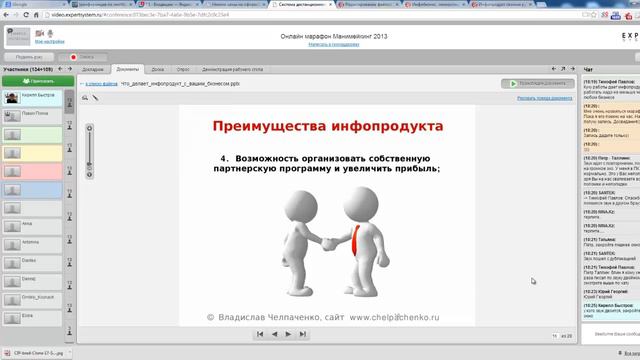This screenshot has width=640, height=360.
Task: Select participant Elvira in the list
Action: (x=32, y=318)
